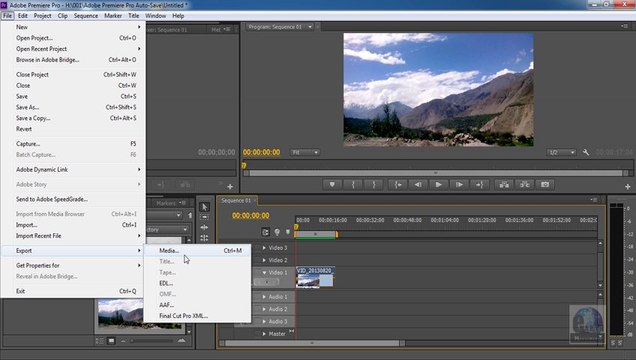This screenshot has width=636, height=360.
Task: Open the Program monitor panel menu
Action: (x=624, y=26)
